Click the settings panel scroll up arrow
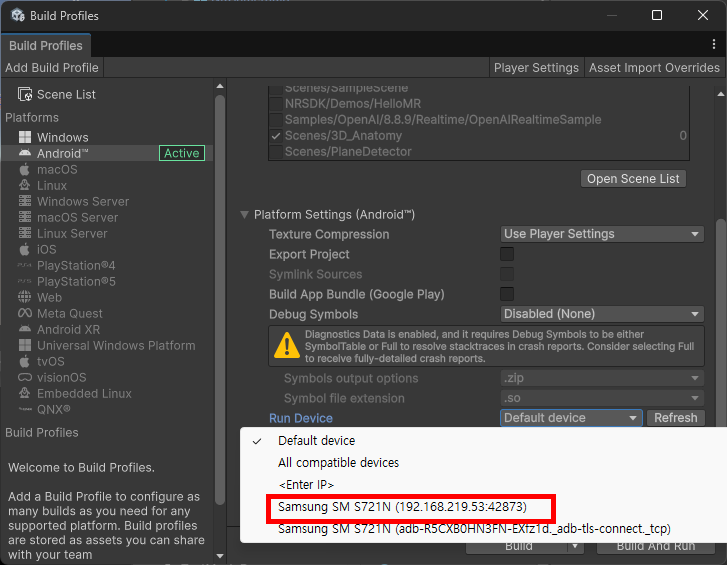The height and width of the screenshot is (565, 727). (x=721, y=94)
